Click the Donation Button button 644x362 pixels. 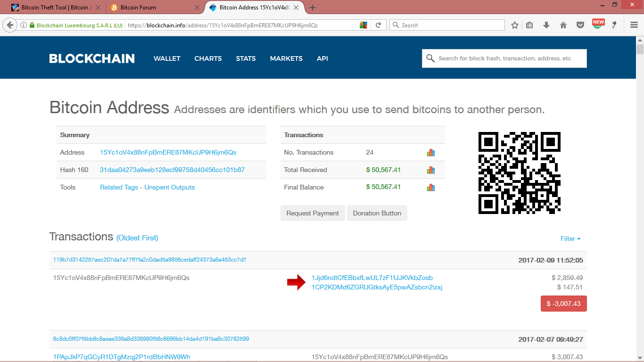377,213
